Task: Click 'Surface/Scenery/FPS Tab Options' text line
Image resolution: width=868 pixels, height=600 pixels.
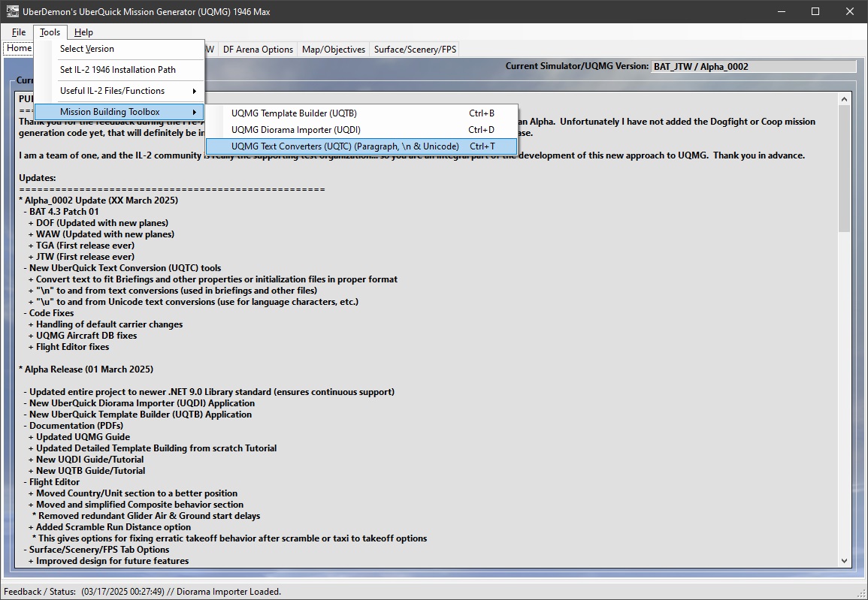Action: tap(96, 550)
